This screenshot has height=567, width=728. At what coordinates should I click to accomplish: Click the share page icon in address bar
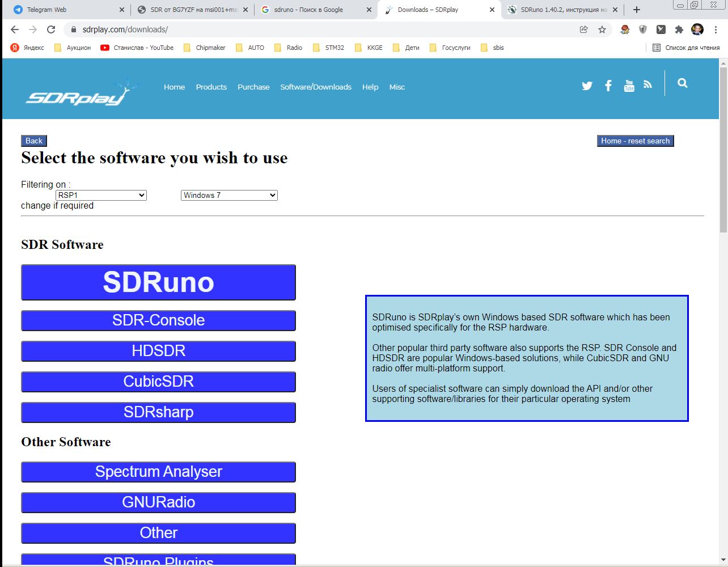583,29
